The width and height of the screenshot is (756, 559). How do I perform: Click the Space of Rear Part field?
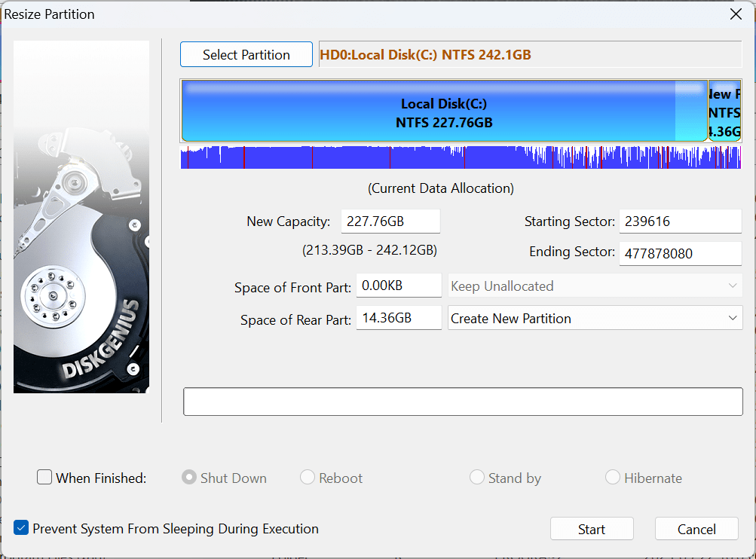click(x=398, y=318)
